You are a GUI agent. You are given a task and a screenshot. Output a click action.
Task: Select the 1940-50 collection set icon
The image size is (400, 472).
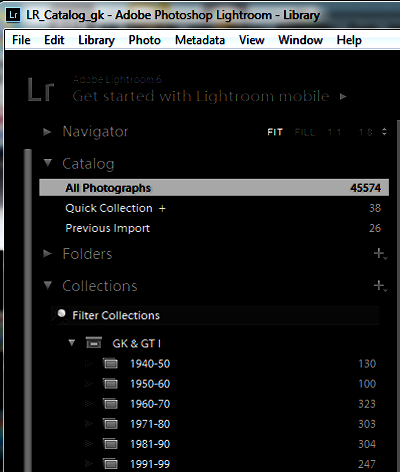click(x=110, y=363)
